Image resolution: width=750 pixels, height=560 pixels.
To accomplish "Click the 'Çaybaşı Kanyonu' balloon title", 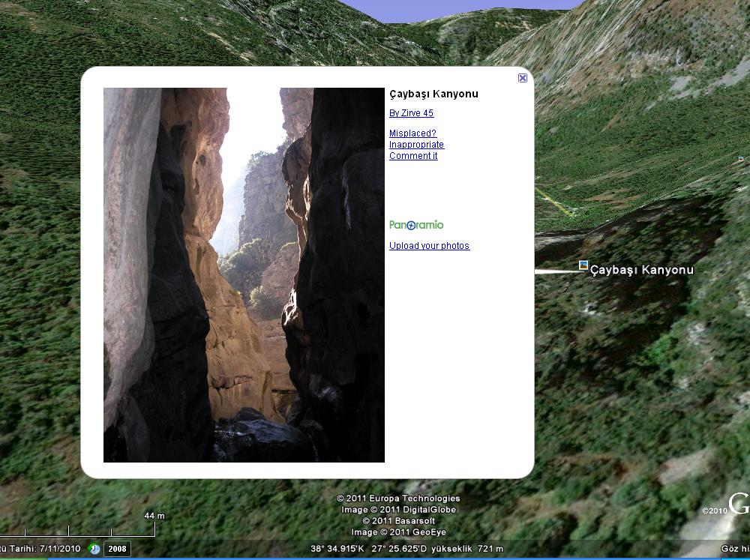I will click(433, 94).
